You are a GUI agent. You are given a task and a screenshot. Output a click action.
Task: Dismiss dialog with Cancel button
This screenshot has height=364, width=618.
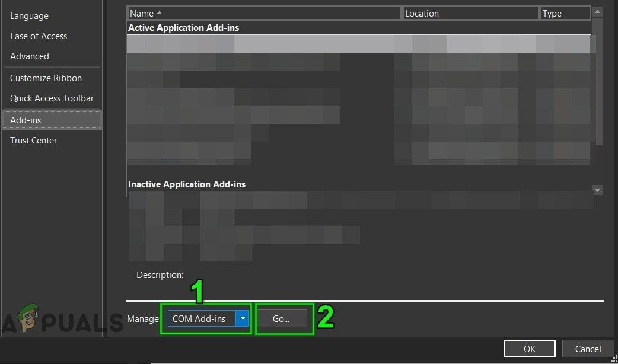(x=588, y=349)
